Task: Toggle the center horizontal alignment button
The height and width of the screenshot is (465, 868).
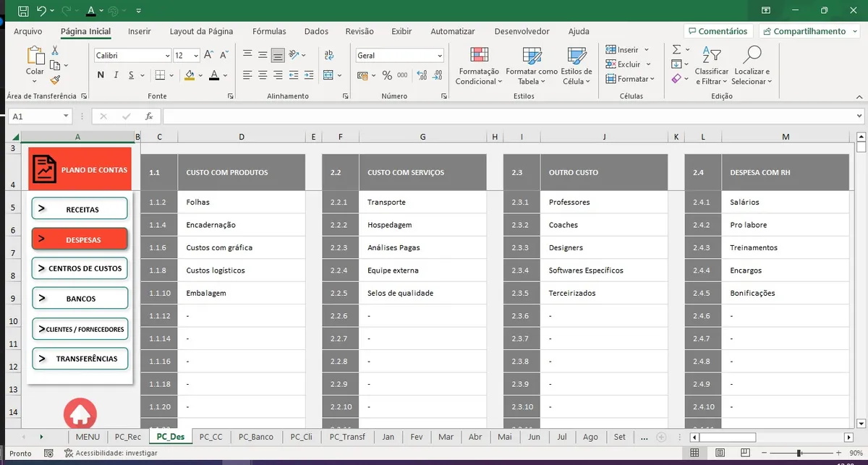Action: point(263,75)
